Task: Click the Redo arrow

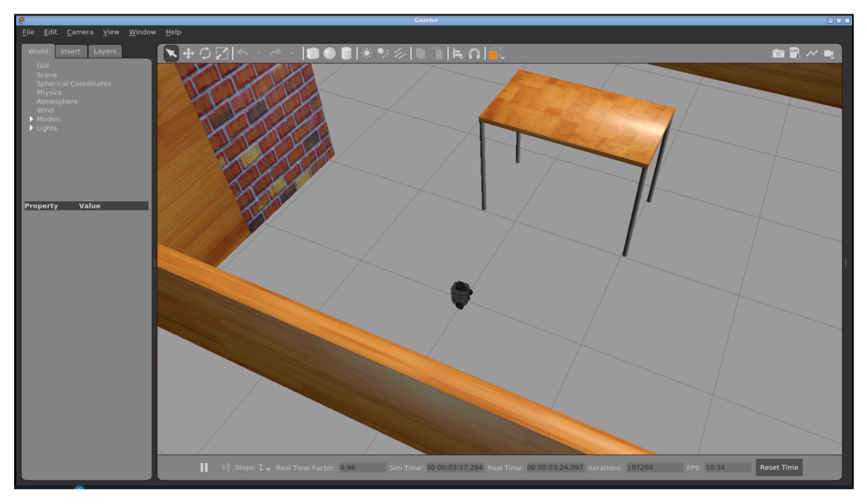Action: (x=276, y=53)
